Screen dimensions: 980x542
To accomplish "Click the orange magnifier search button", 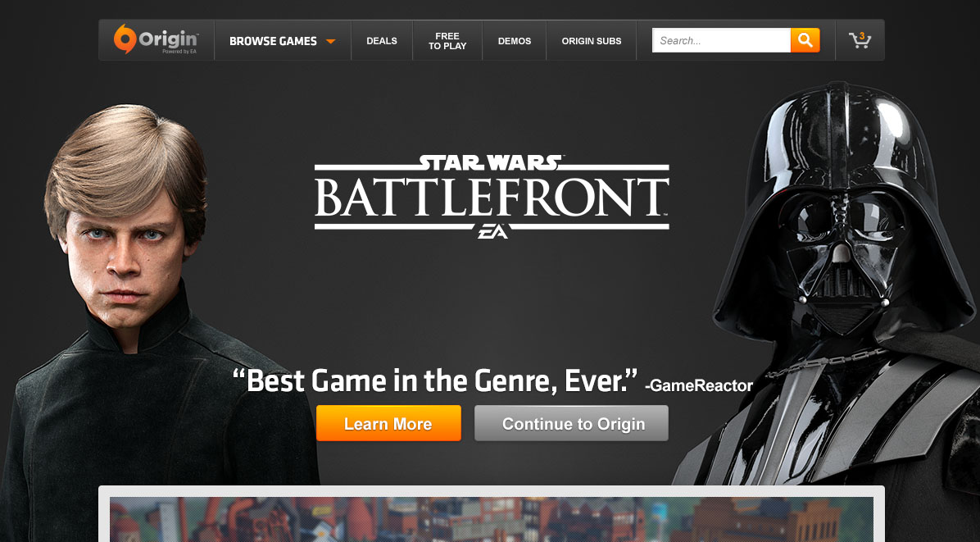I will [x=805, y=41].
